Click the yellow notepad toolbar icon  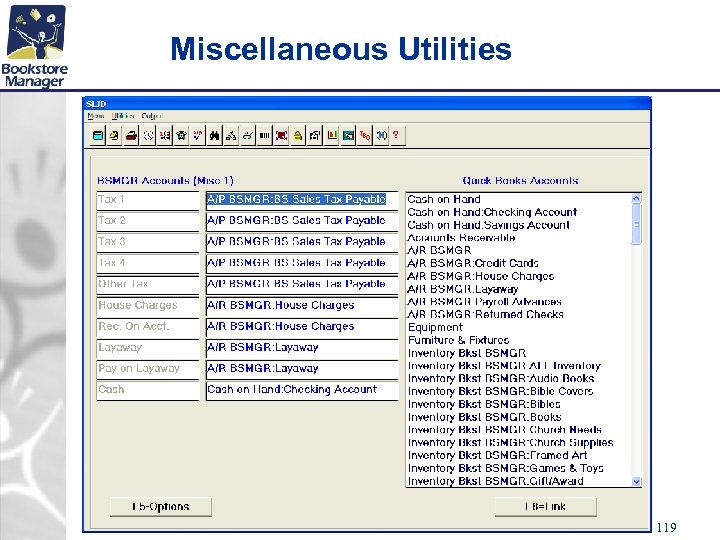(x=114, y=135)
